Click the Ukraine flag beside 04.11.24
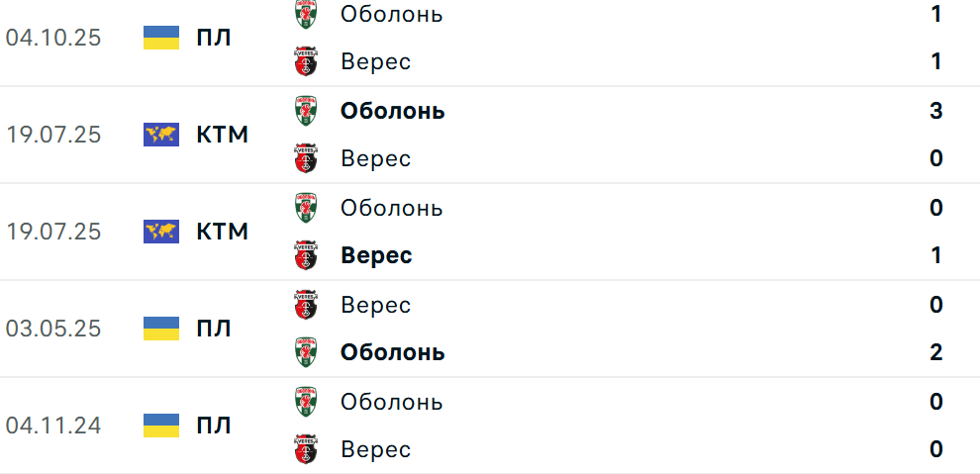 tap(161, 426)
